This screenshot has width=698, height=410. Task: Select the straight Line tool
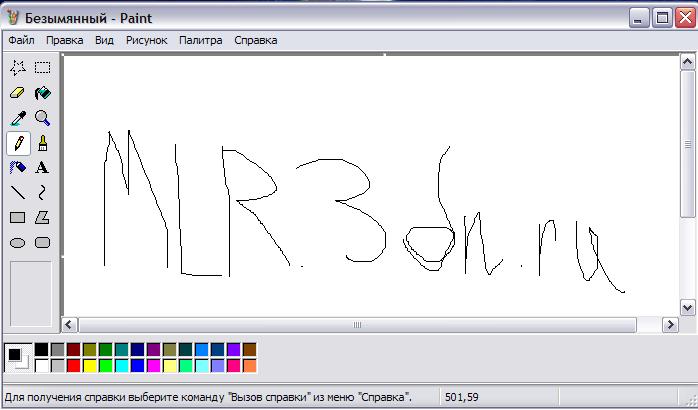point(18,193)
